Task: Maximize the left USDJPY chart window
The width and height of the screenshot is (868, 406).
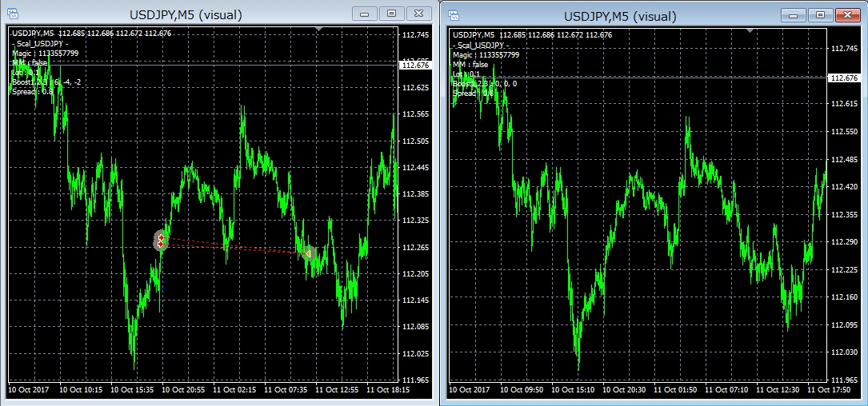Action: coord(392,14)
